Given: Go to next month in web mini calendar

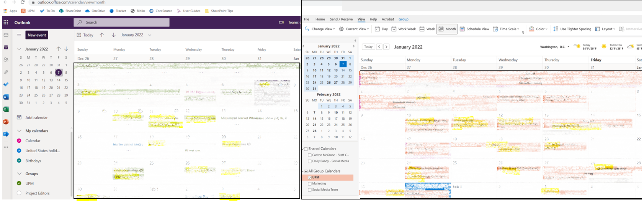Looking at the screenshot, I should (x=66, y=49).
